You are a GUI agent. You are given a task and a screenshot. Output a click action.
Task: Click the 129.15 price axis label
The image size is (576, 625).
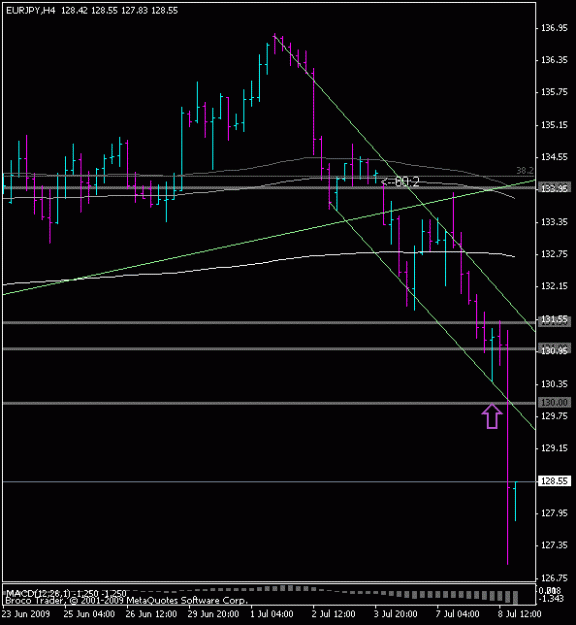click(554, 448)
